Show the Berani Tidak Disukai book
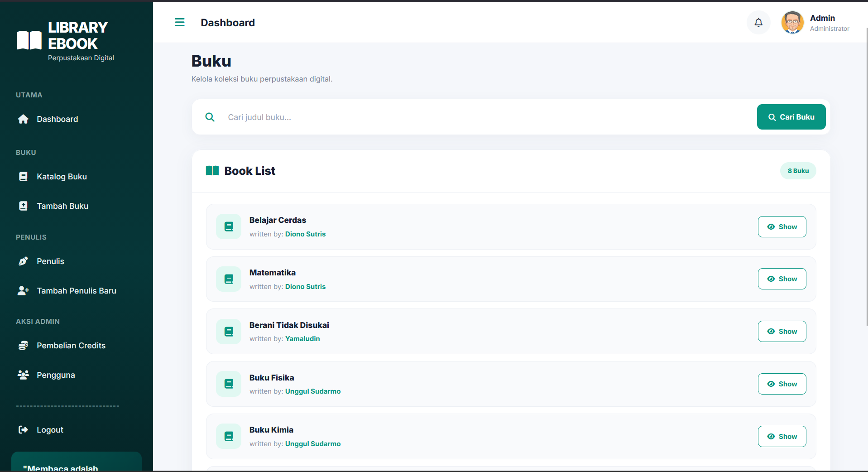868x472 pixels. click(782, 332)
